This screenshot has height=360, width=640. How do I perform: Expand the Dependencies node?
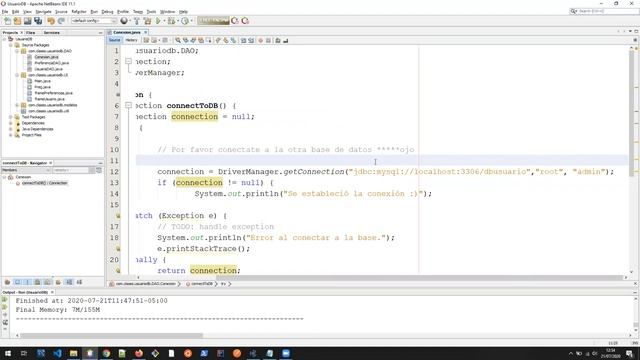11,123
